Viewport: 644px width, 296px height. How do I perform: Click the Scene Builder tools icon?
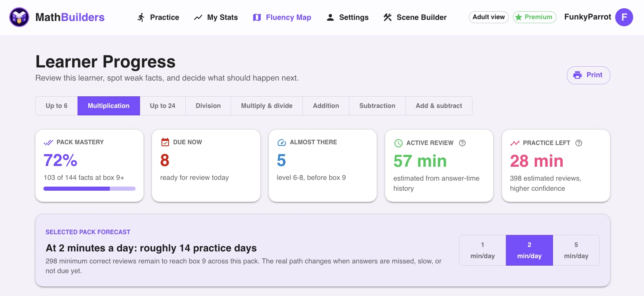388,17
